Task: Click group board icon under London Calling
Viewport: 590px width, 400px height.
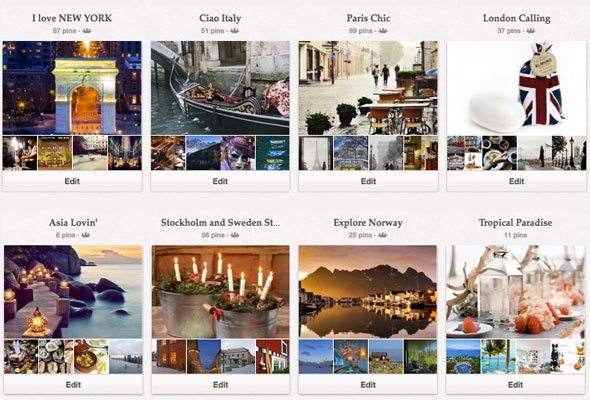Action: (x=531, y=30)
